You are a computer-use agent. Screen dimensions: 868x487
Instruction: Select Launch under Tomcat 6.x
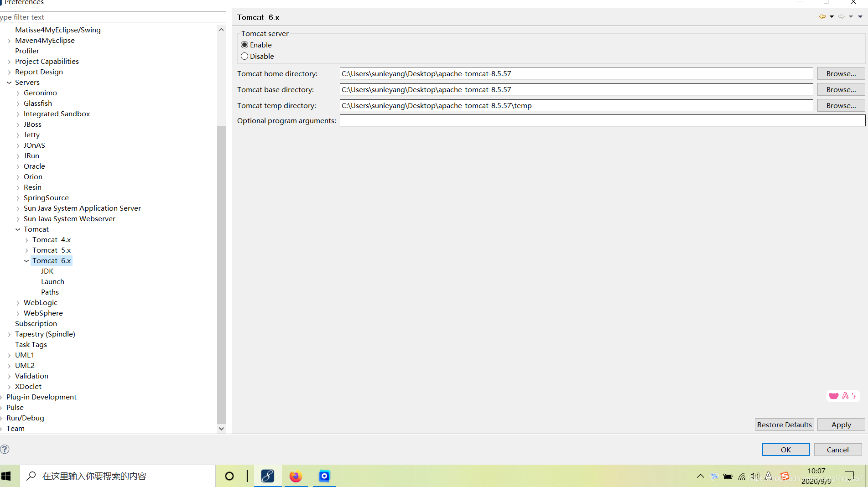click(x=52, y=281)
